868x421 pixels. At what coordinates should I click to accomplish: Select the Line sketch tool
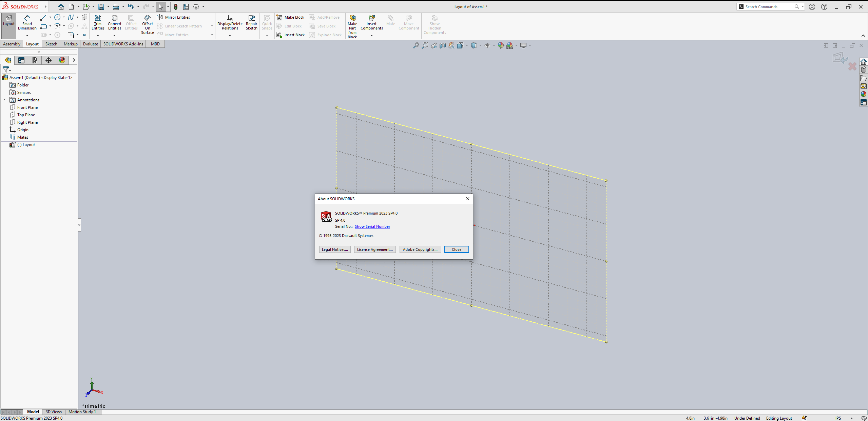[44, 17]
